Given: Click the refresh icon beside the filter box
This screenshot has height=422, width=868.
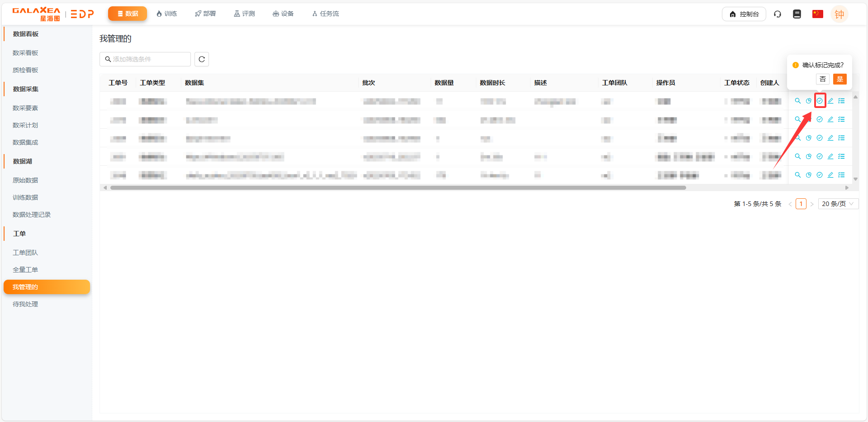Looking at the screenshot, I should (202, 59).
